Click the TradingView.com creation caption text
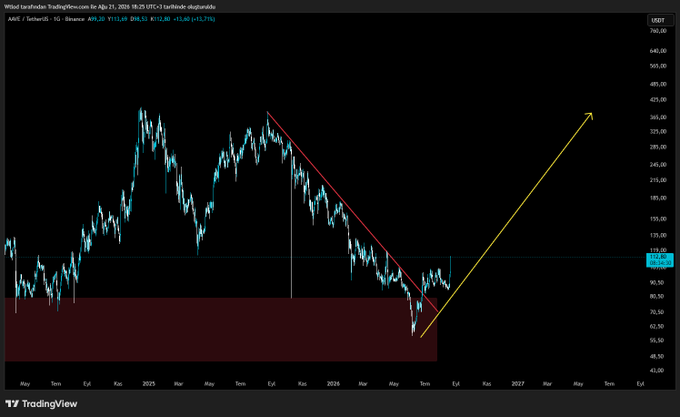The image size is (680, 417). tap(110, 7)
